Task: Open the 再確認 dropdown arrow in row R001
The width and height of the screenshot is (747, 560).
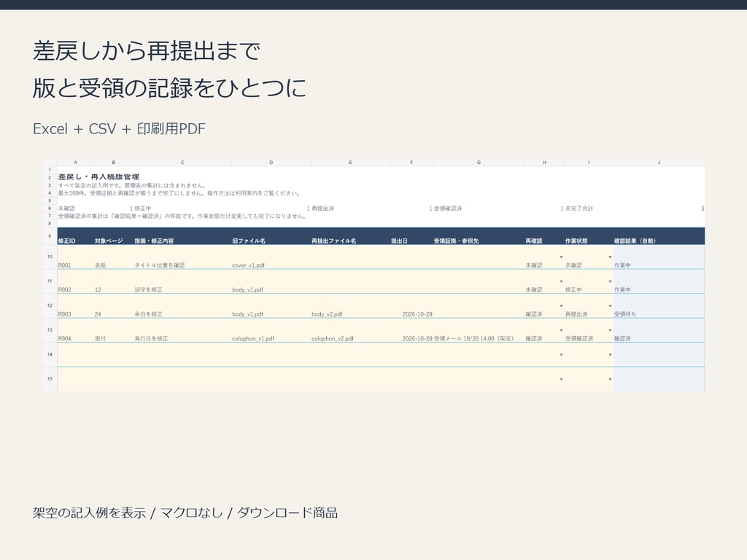Action: 561,257
